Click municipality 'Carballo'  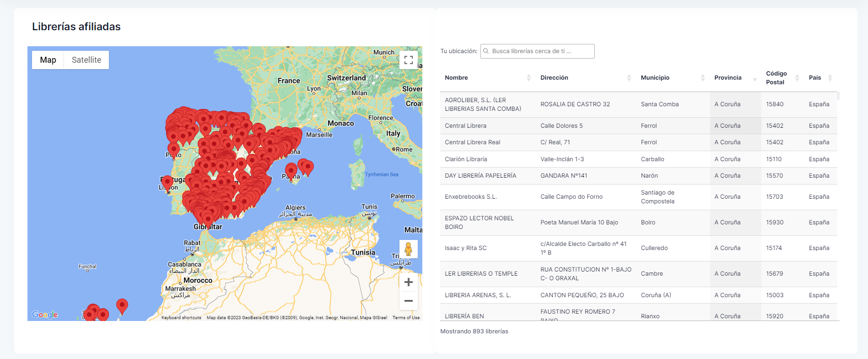pyautogui.click(x=652, y=159)
